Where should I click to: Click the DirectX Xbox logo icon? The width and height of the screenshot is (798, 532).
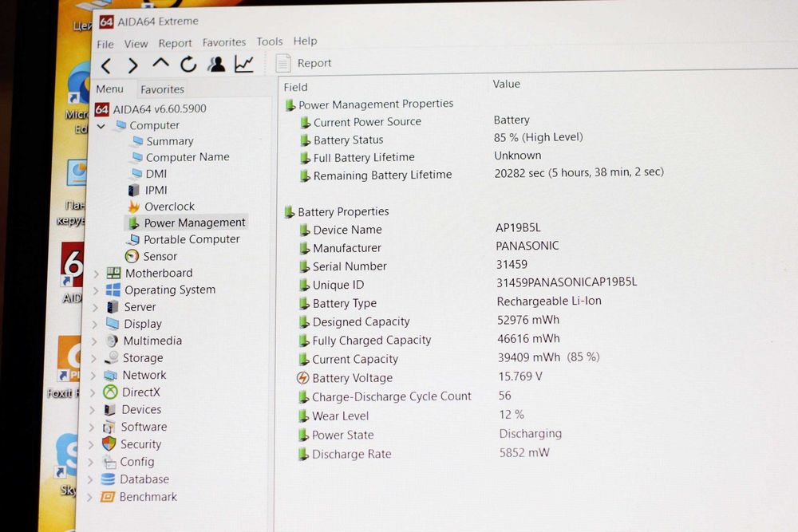pyautogui.click(x=110, y=392)
